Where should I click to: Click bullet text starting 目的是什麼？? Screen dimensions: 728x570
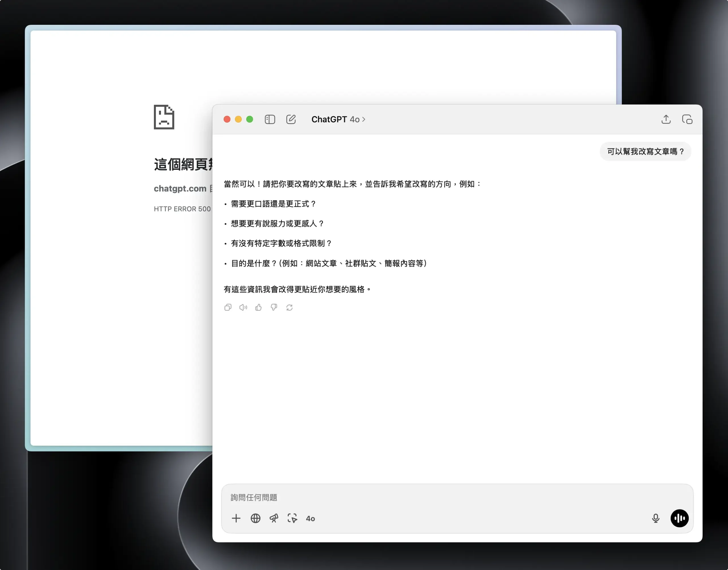[329, 263]
